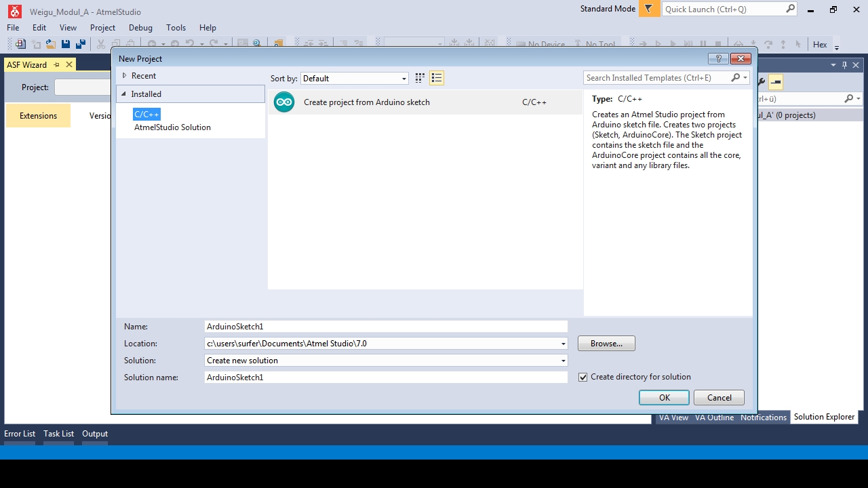This screenshot has height=488, width=868.
Task: Open the Edit menu
Action: tap(39, 28)
